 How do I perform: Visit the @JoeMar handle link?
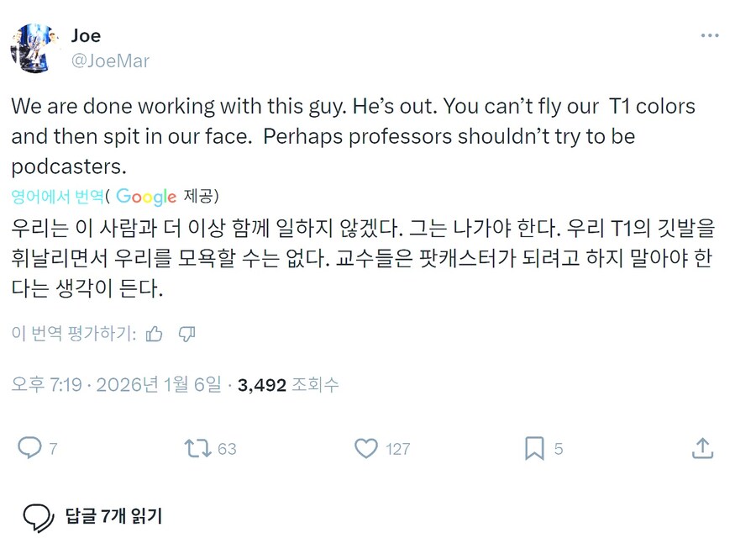click(109, 61)
